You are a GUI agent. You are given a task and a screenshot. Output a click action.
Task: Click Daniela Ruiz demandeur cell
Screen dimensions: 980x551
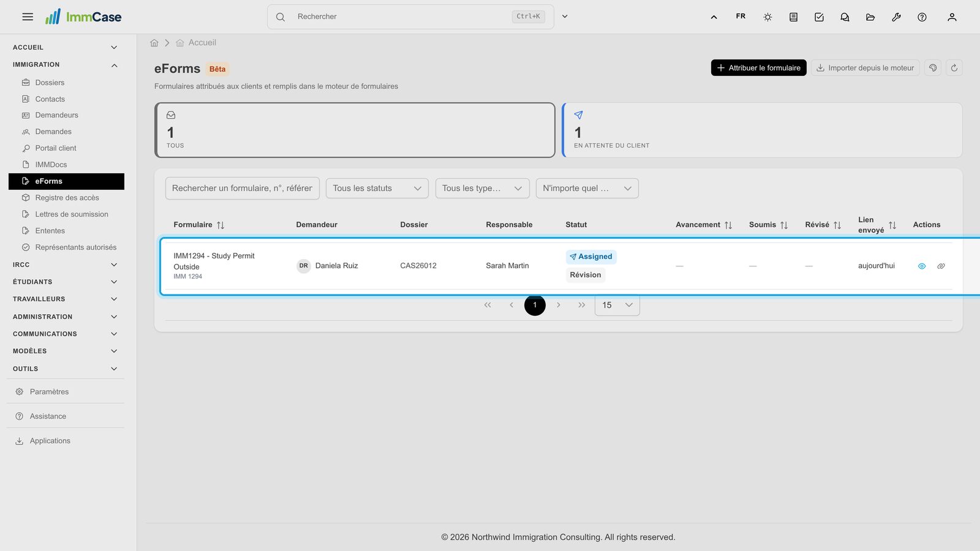click(328, 266)
